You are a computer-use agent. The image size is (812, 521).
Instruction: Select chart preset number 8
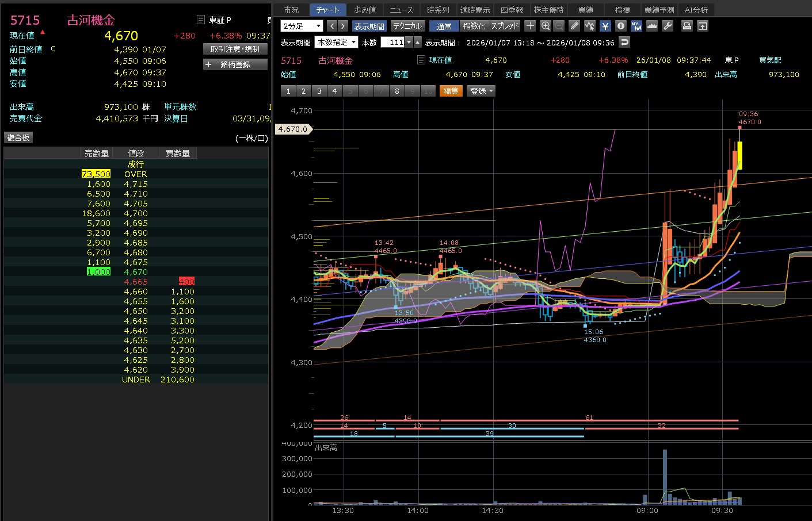[x=397, y=91]
